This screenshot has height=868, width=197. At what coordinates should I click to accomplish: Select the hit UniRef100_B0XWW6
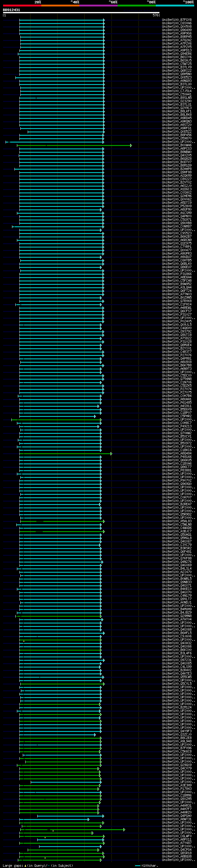(177, 145)
